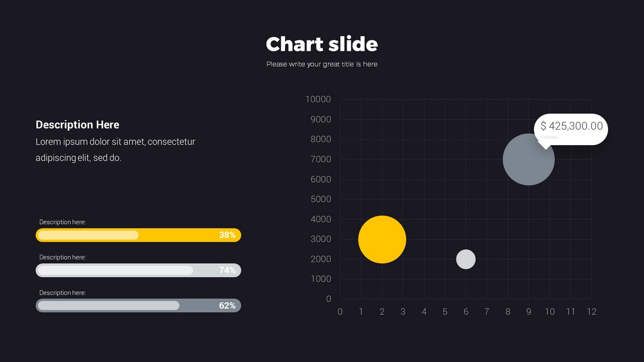Click the 5000 y-axis label
644x362 pixels.
[321, 199]
